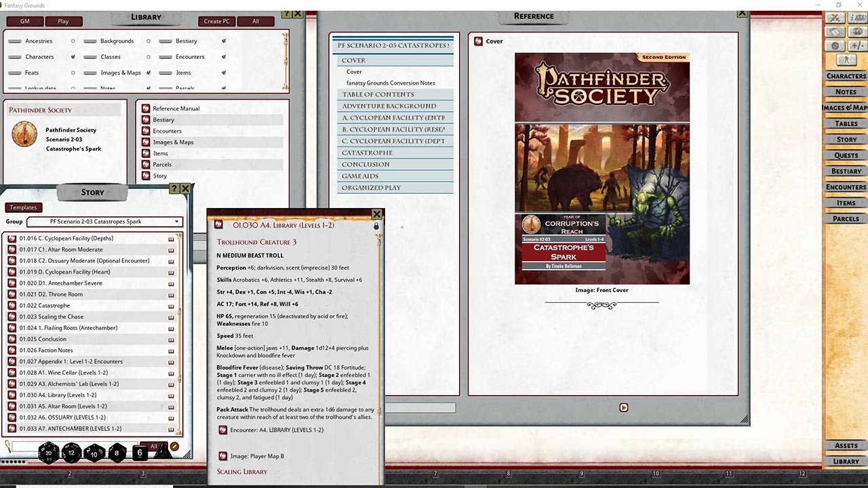Switch to the Play tab

[x=62, y=21]
